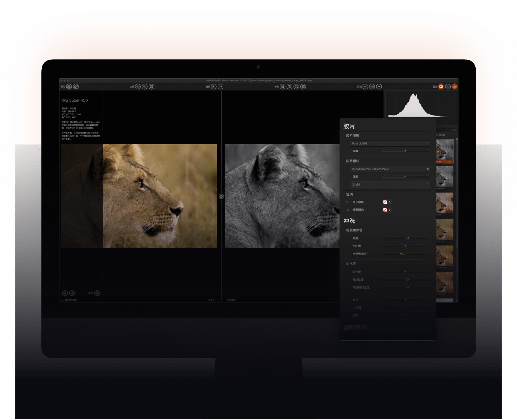Open the 24x36 grain size dropdown
The width and height of the screenshot is (517, 420).
(x=390, y=185)
